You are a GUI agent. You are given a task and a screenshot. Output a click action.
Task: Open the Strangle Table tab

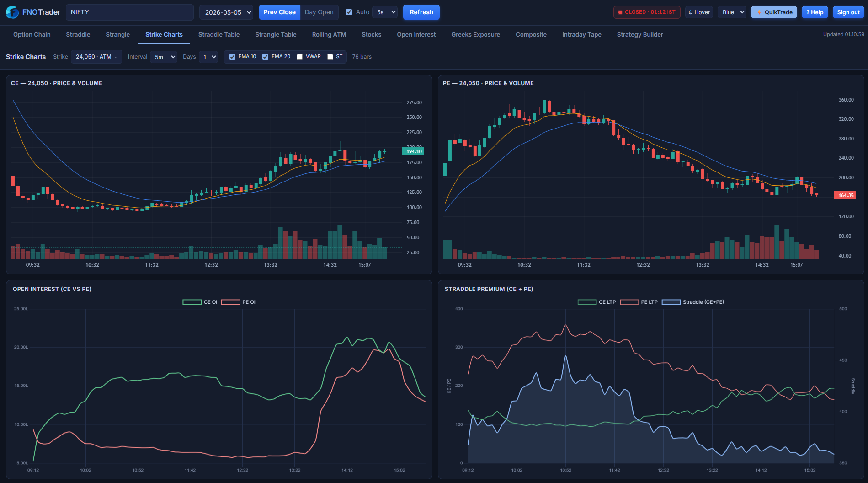[x=276, y=35]
